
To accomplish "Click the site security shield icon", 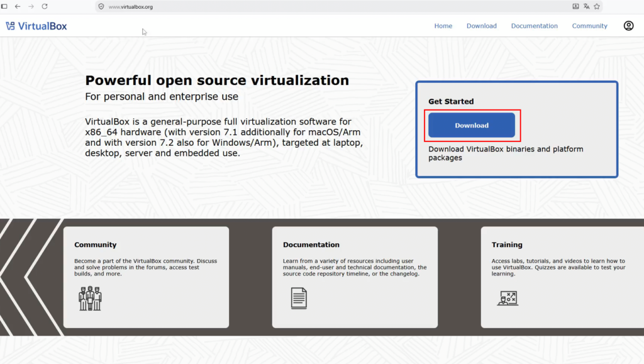I will pyautogui.click(x=101, y=6).
